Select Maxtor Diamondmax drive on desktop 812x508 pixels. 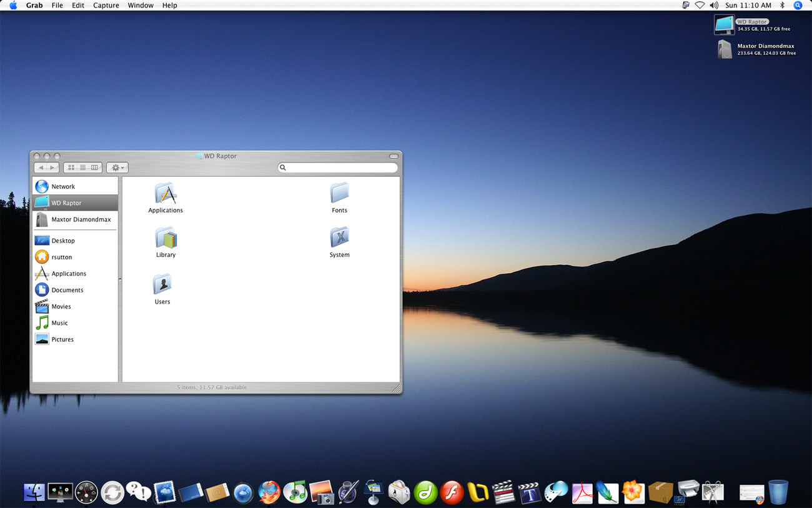click(x=725, y=49)
